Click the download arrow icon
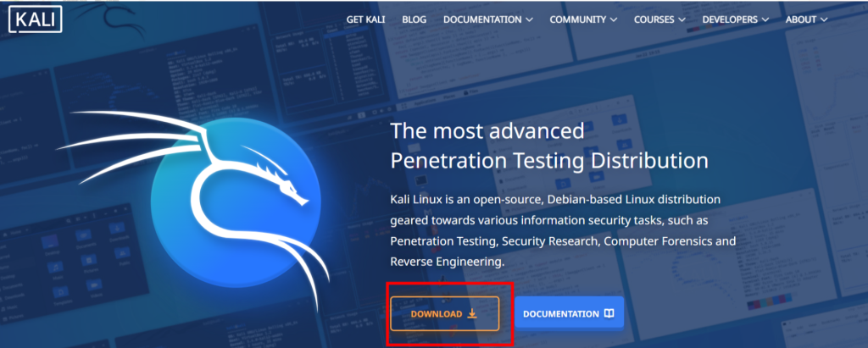Screen dimensions: 868x348 (472, 313)
